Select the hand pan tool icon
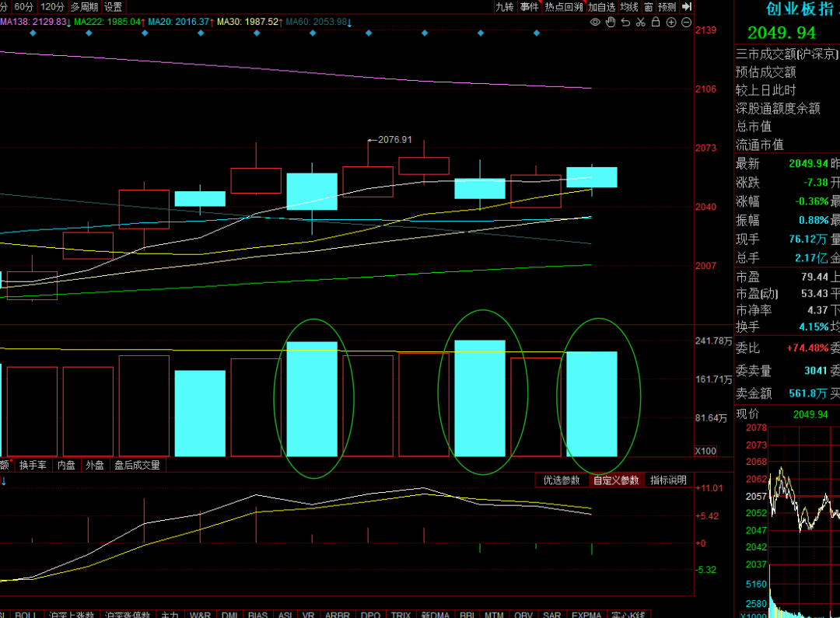This screenshot has width=840, height=618. coord(611,22)
